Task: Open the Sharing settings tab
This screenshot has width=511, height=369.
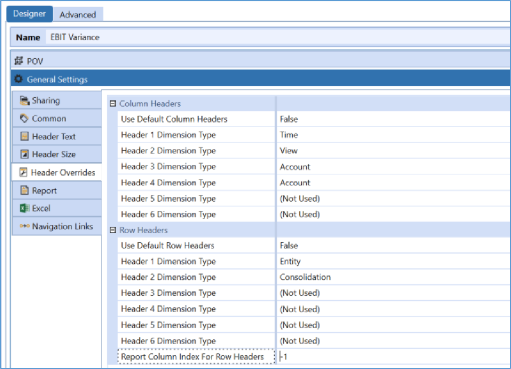Action: (x=57, y=100)
